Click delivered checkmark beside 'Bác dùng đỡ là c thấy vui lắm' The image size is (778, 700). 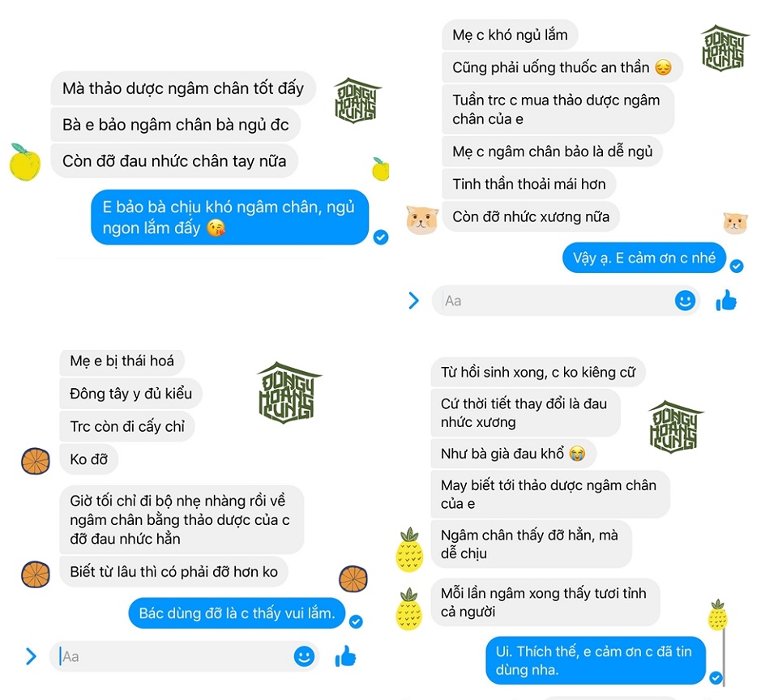pyautogui.click(x=356, y=621)
